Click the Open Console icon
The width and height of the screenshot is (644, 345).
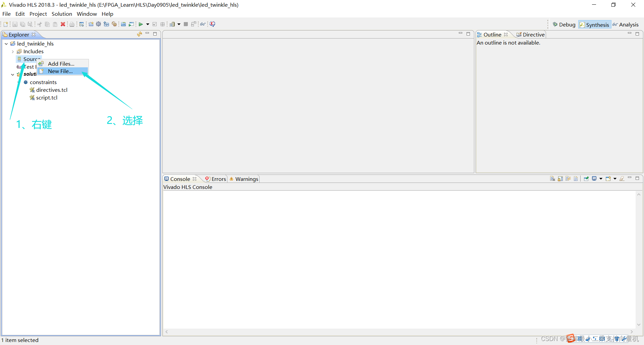[x=608, y=179]
